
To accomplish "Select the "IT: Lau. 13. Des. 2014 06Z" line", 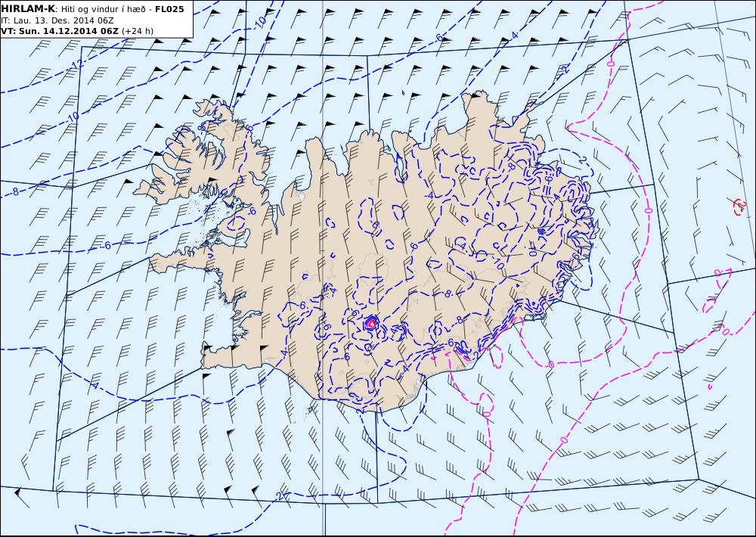I will 57,20.
